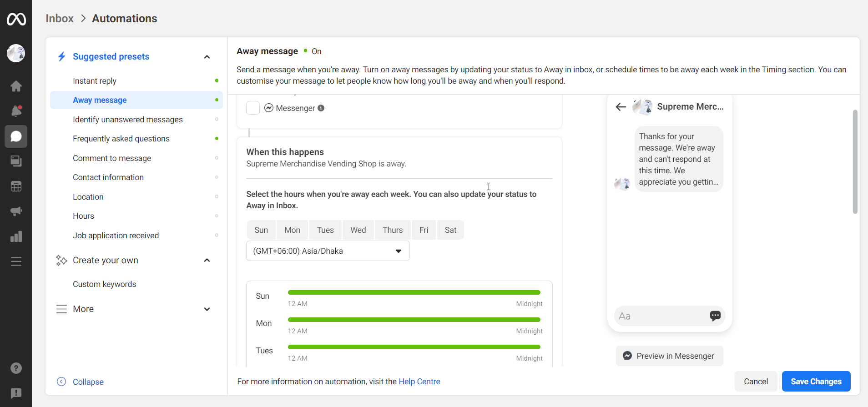
Task: Click the back arrow in preview
Action: [621, 107]
